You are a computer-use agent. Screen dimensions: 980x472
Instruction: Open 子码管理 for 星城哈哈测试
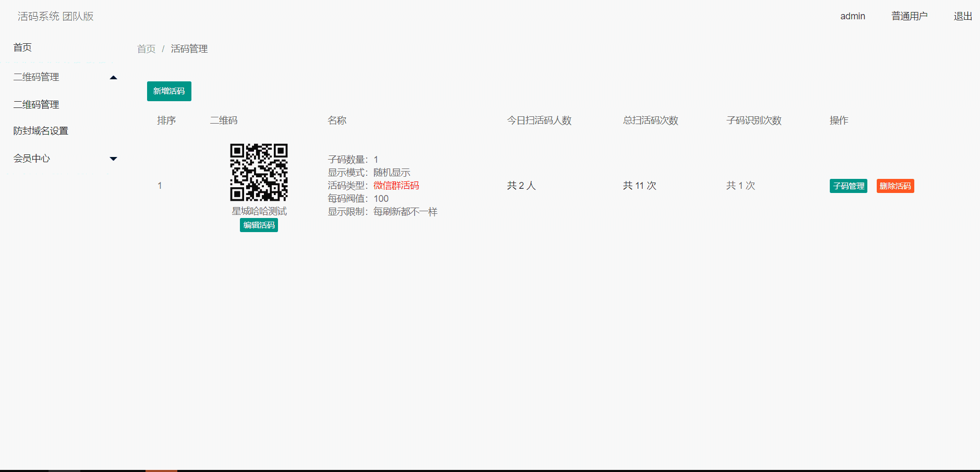tap(849, 186)
